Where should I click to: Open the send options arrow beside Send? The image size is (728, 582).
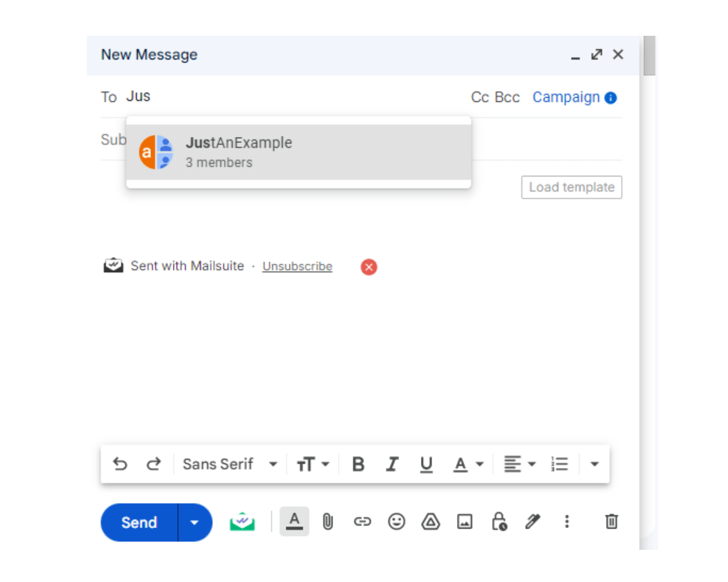195,523
